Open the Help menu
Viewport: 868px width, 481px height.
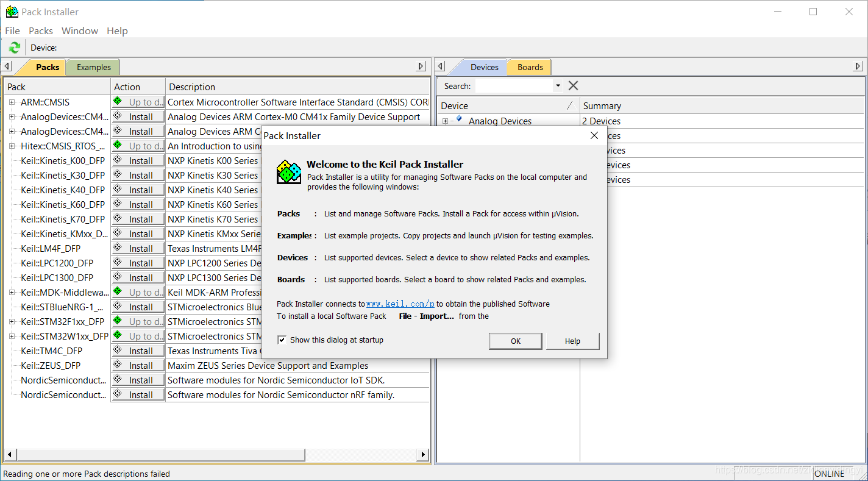(x=117, y=30)
